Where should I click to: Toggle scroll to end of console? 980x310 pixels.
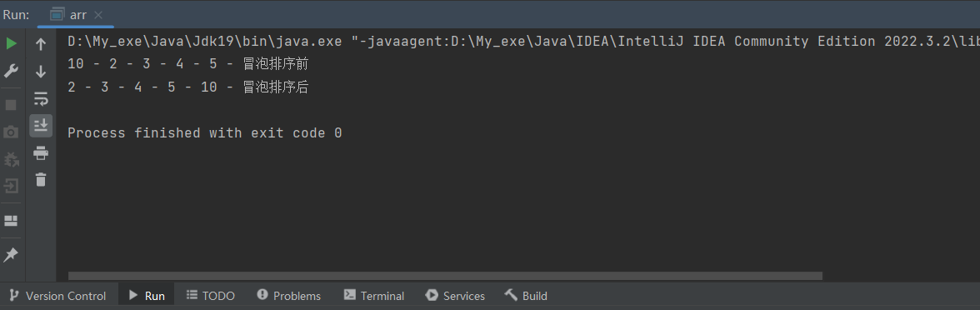(x=41, y=125)
